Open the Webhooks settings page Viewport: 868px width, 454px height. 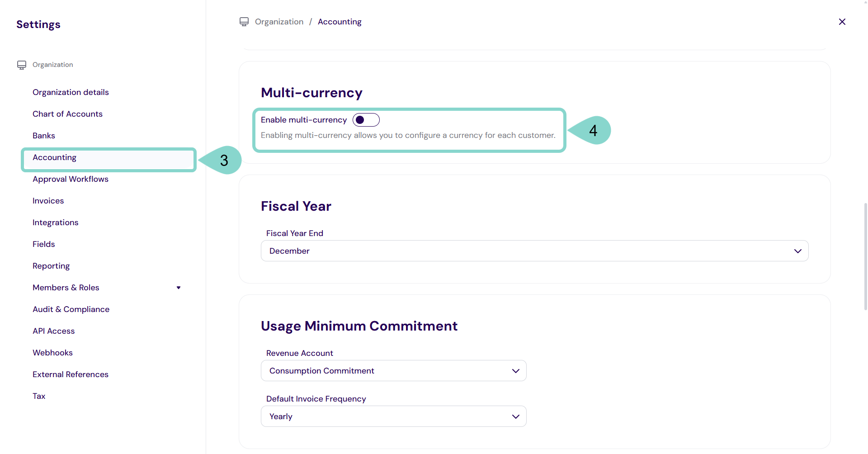[52, 353]
